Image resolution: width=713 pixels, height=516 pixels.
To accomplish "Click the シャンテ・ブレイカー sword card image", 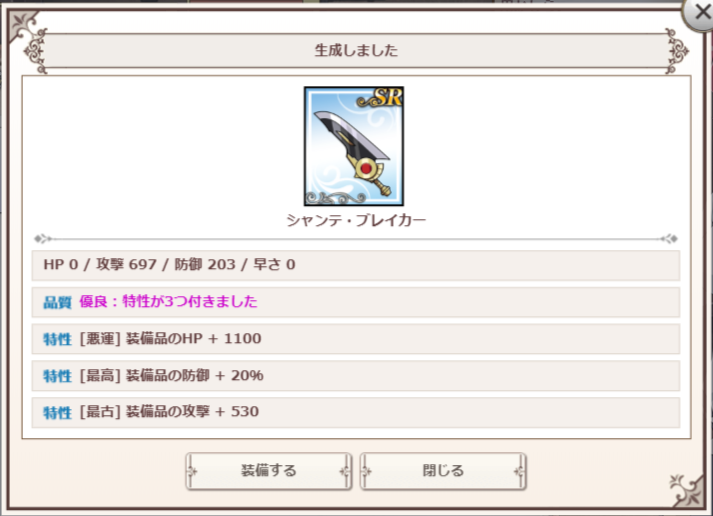I will click(x=354, y=146).
